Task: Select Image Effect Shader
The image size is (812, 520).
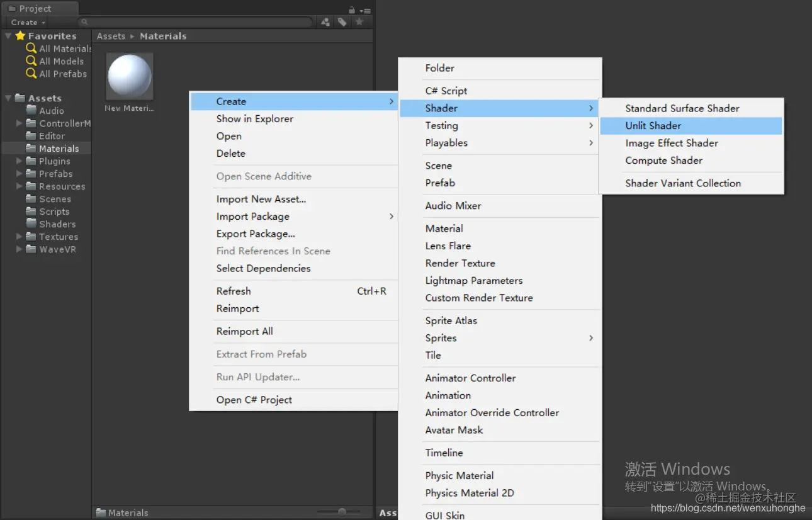Action: [x=691, y=143]
